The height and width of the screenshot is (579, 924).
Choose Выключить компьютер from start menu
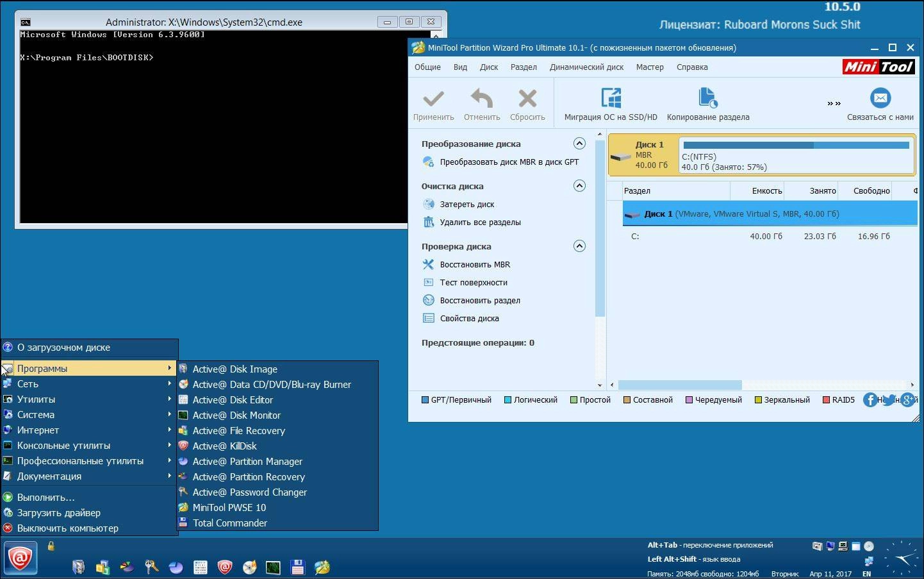point(90,528)
